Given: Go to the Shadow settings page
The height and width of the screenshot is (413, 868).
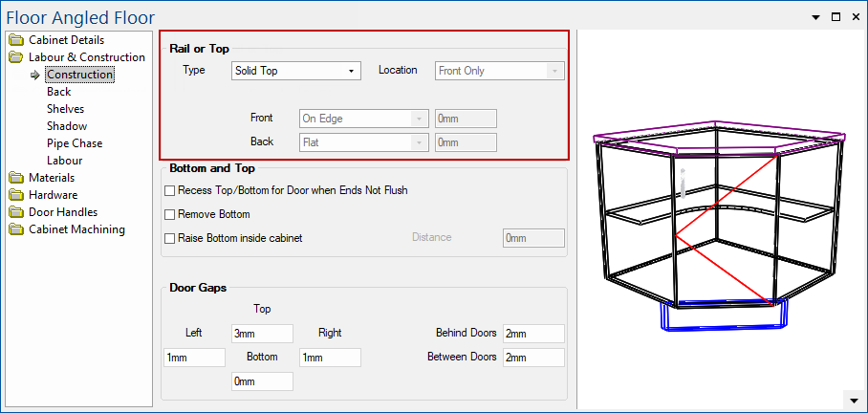Looking at the screenshot, I should pos(66,126).
